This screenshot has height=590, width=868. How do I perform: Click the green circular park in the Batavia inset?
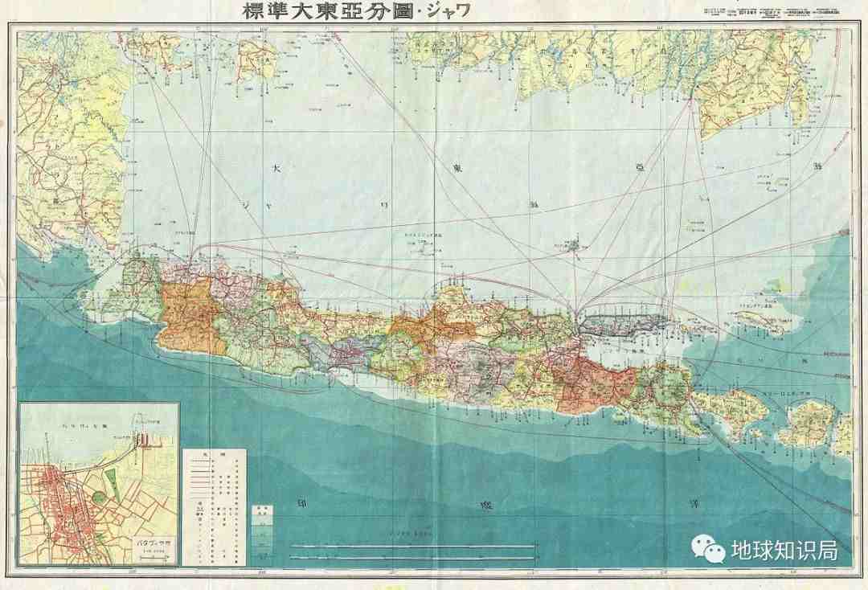point(98,497)
